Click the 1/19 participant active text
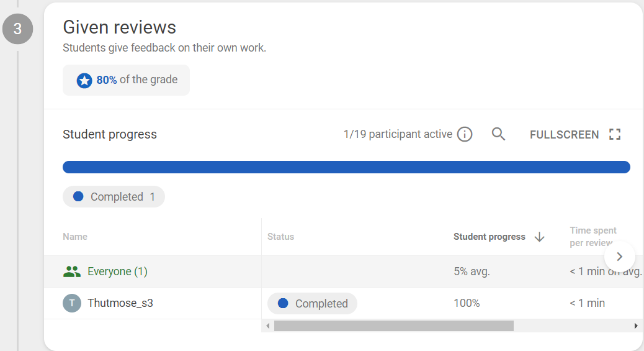The width and height of the screenshot is (644, 351). point(398,134)
